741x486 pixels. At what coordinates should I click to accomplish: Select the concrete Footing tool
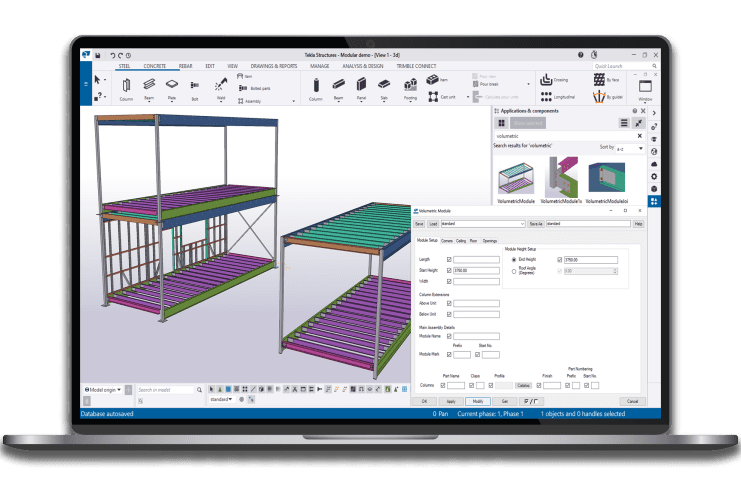point(410,86)
